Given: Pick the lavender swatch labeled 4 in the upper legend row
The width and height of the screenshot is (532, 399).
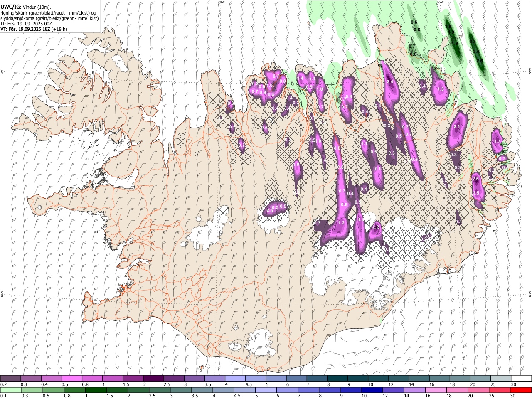Looking at the screenshot, I should tap(235, 378).
